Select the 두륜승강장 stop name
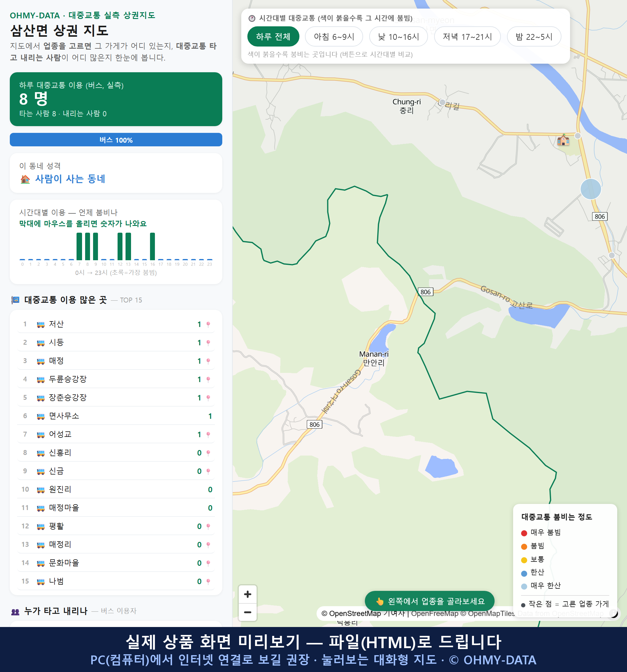This screenshot has width=627, height=672. 68,379
